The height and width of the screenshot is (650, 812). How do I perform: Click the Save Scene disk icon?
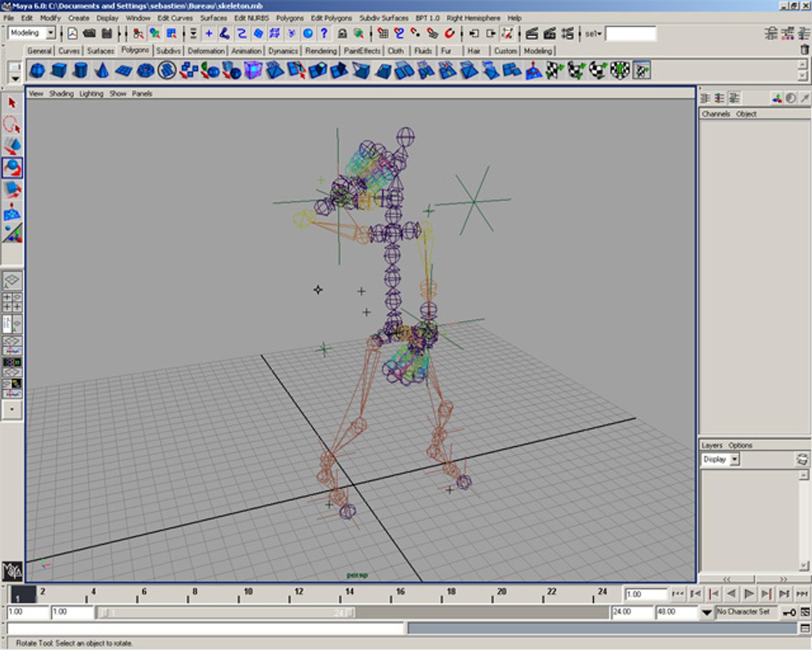point(107,34)
